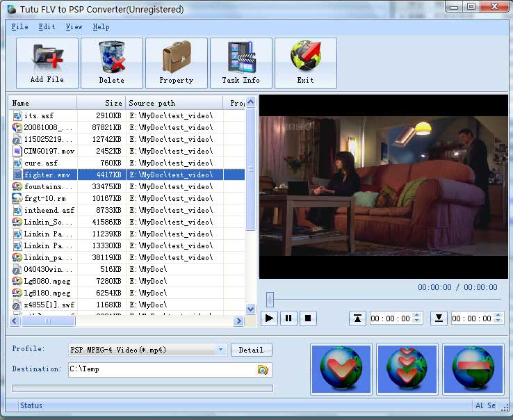Click the set start mark button
The width and height of the screenshot is (513, 420).
(x=357, y=318)
